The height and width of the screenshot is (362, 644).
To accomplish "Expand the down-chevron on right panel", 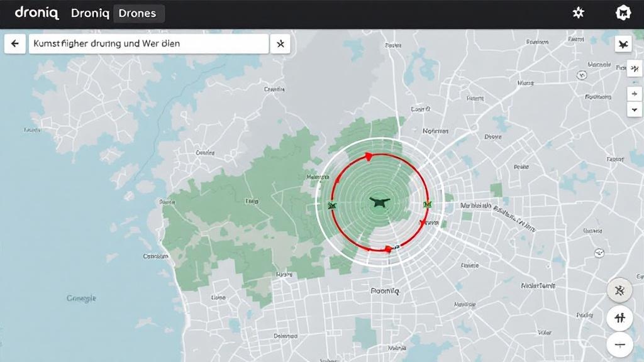I will pos(635,109).
